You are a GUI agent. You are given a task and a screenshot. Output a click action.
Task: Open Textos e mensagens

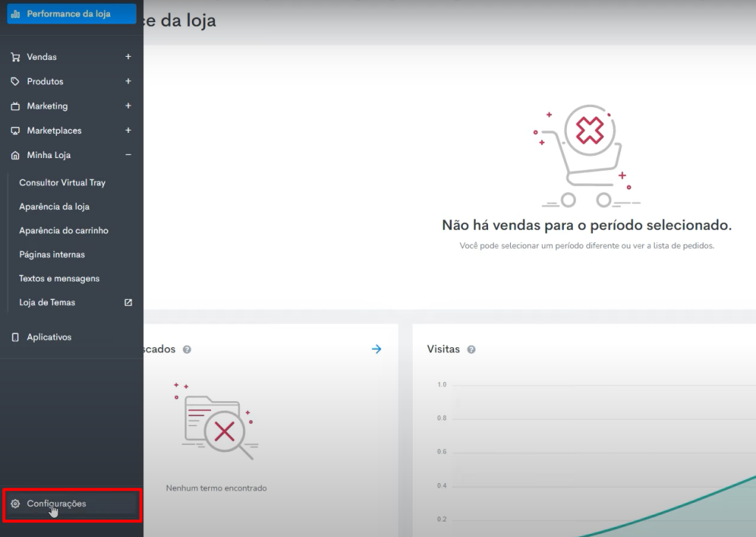pos(59,278)
